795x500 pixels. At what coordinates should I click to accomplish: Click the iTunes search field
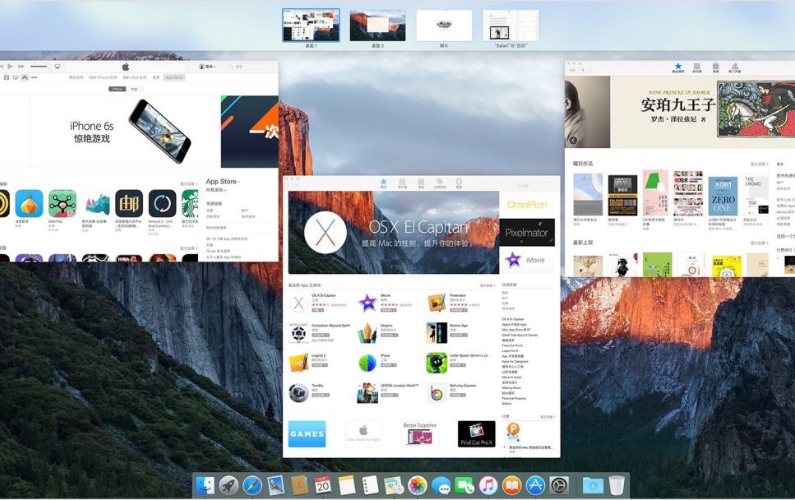tap(250, 66)
